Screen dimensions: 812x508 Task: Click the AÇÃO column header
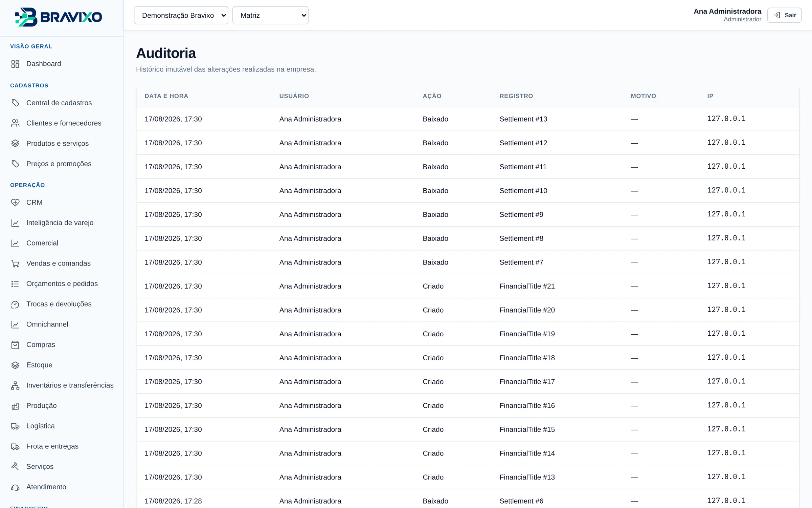[432, 96]
